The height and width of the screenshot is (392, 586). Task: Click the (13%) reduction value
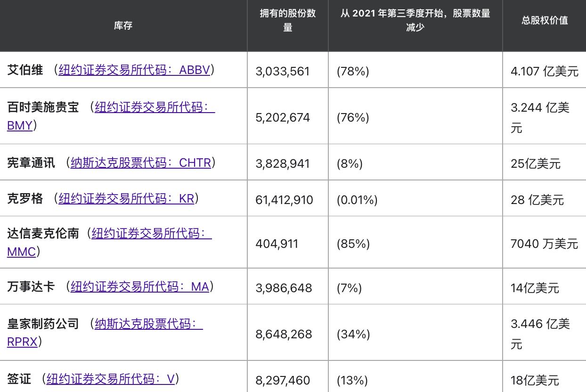tap(352, 380)
